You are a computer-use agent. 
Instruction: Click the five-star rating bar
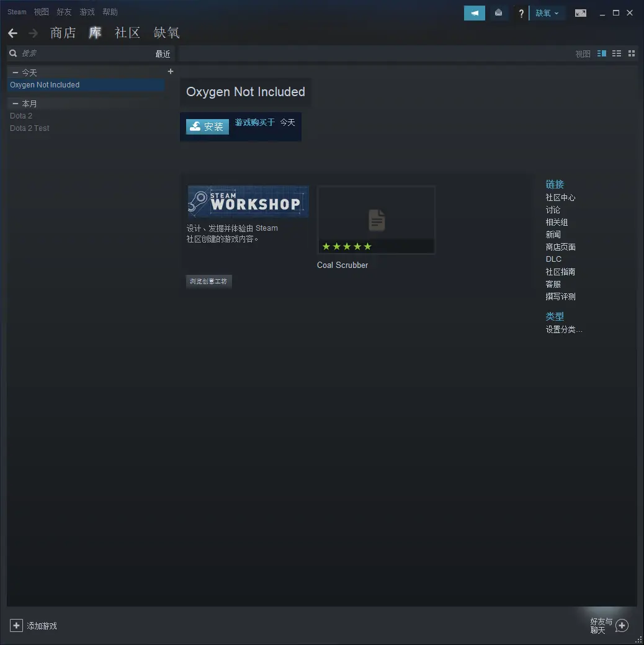tap(347, 246)
